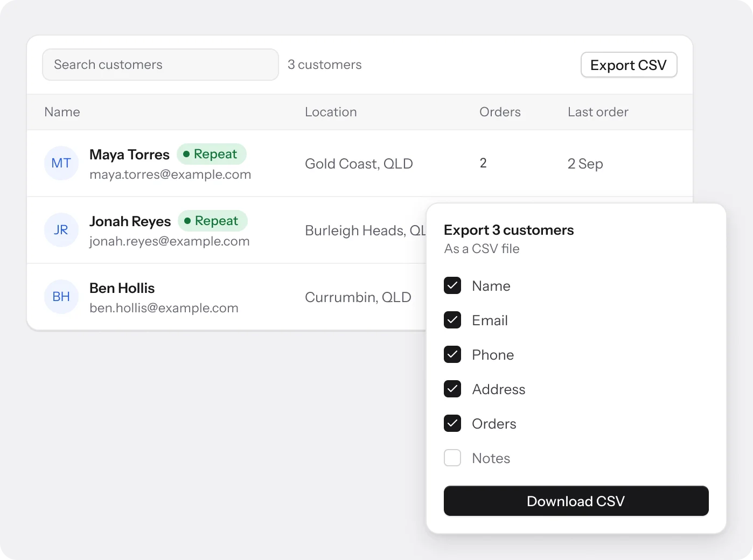The image size is (753, 560).
Task: Click the 2 Sep last order cell
Action: pos(585,164)
